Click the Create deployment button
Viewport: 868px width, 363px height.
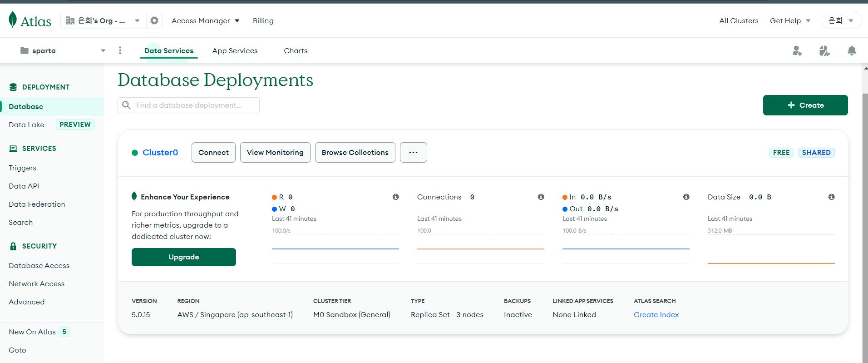pos(805,105)
